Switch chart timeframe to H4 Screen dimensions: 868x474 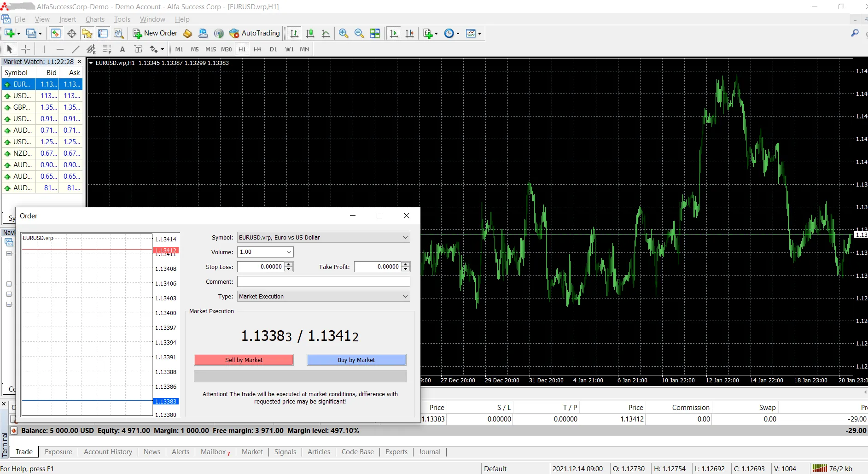pyautogui.click(x=257, y=49)
